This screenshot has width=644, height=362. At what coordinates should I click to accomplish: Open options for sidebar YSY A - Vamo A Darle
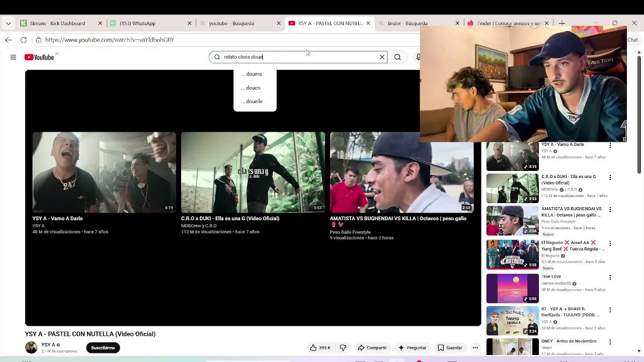click(610, 145)
